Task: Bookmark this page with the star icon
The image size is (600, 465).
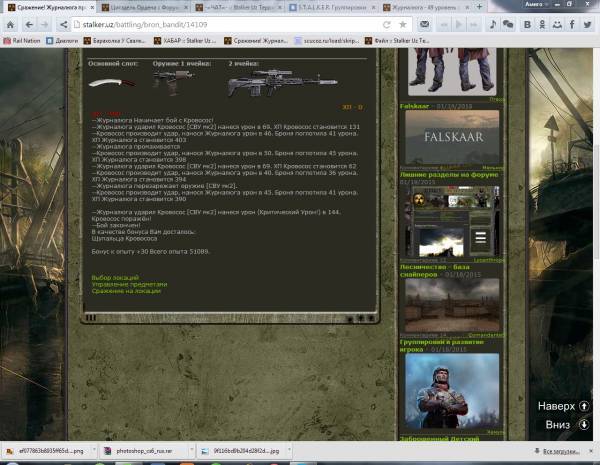Action: coord(403,25)
